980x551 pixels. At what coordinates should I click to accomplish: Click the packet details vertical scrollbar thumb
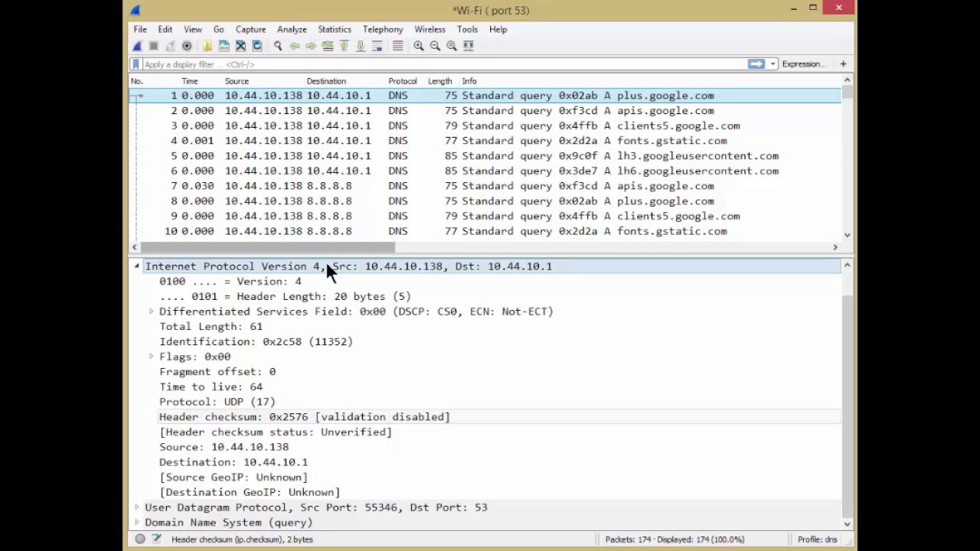click(x=847, y=406)
